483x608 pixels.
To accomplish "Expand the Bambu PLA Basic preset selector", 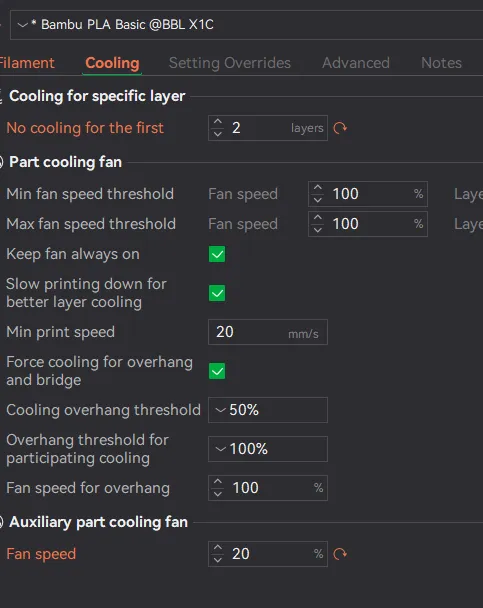I will point(247,25).
